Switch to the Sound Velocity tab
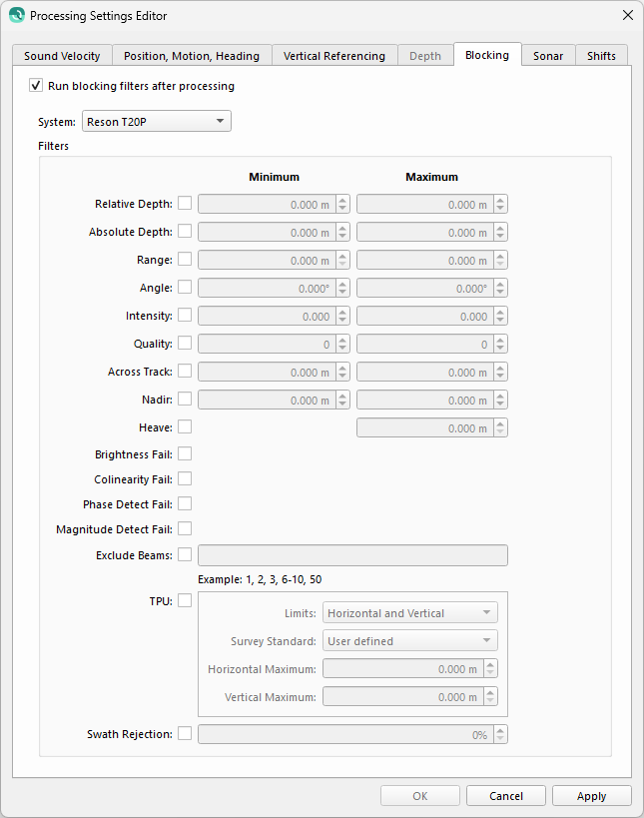644x818 pixels. pyautogui.click(x=62, y=56)
